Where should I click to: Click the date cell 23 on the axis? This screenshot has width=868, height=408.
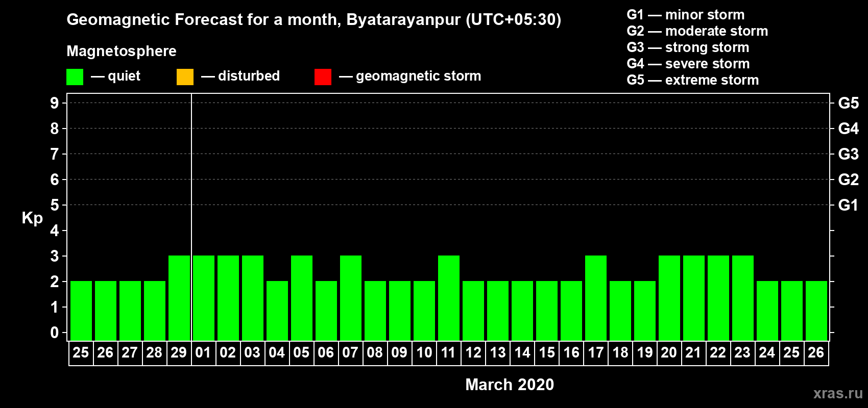click(x=742, y=353)
